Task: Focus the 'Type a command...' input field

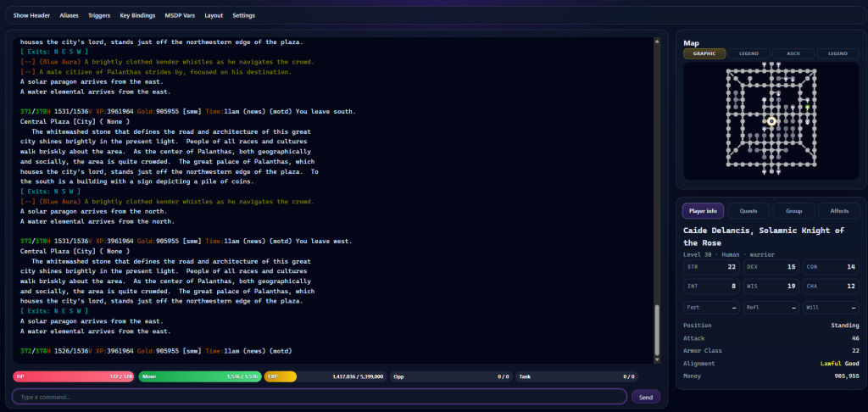Action: pyautogui.click(x=320, y=397)
